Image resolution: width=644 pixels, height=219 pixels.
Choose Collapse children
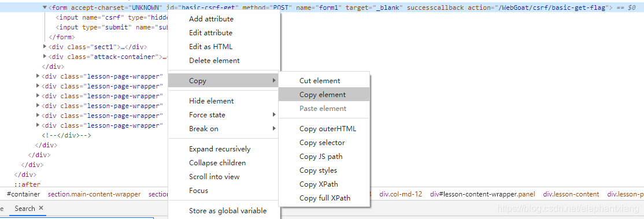click(x=224, y=163)
